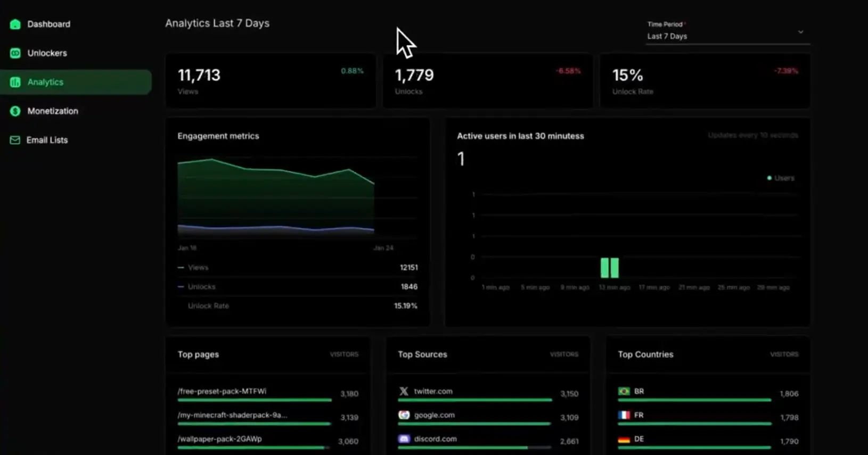Toggle the Views legend series
This screenshot has height=455, width=868.
pyautogui.click(x=198, y=268)
